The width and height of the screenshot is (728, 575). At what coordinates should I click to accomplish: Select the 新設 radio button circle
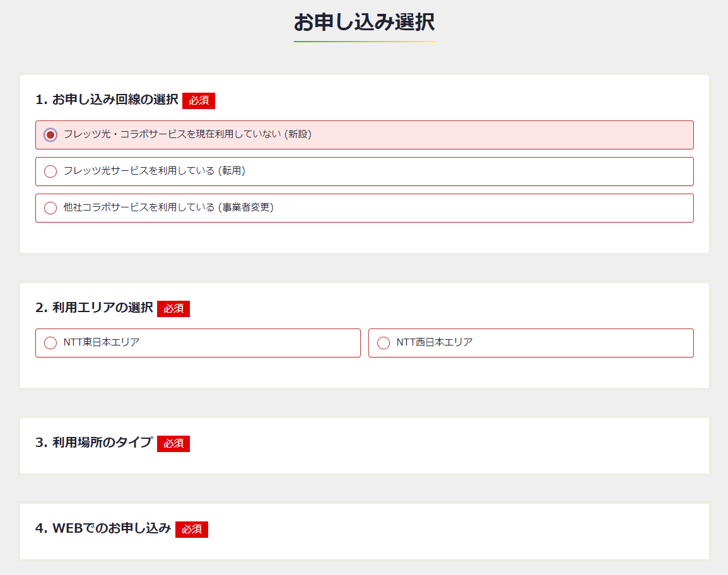50,135
